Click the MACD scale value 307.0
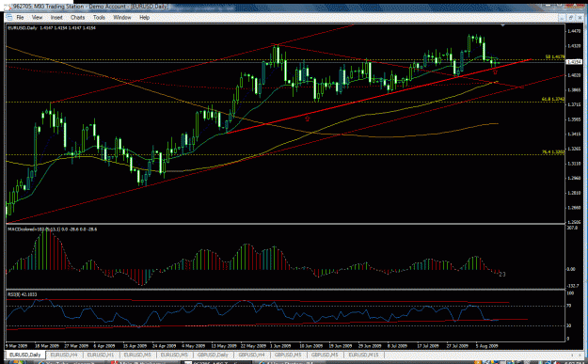This screenshot has width=588, height=364. click(x=573, y=228)
